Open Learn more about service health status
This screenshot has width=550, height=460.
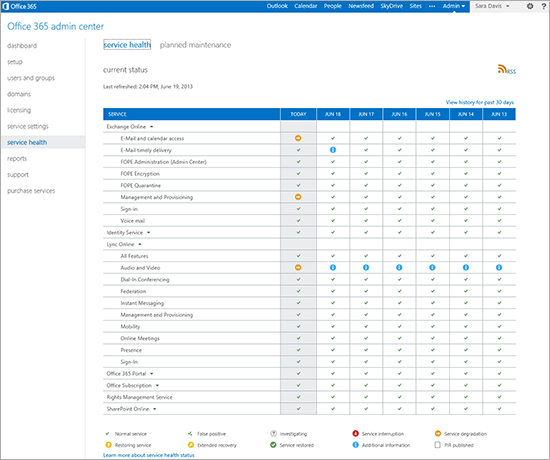coord(149,455)
